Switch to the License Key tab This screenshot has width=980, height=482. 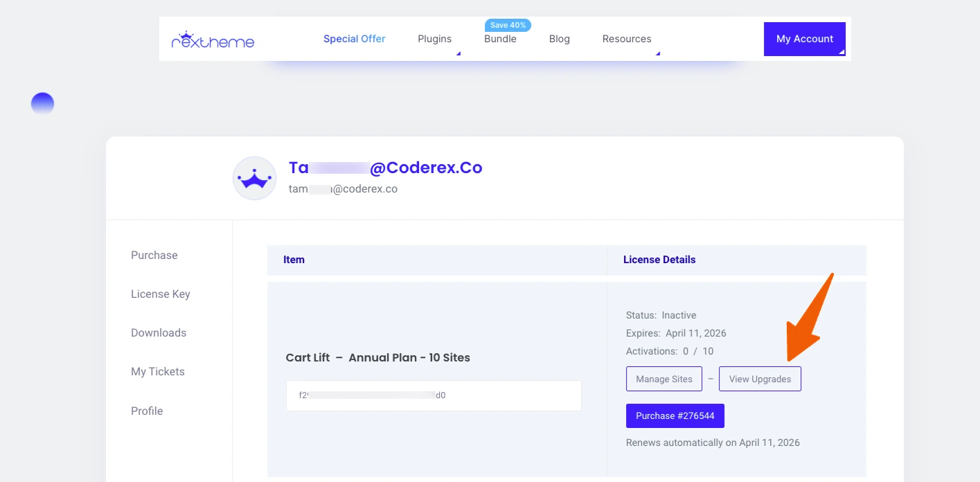161,294
